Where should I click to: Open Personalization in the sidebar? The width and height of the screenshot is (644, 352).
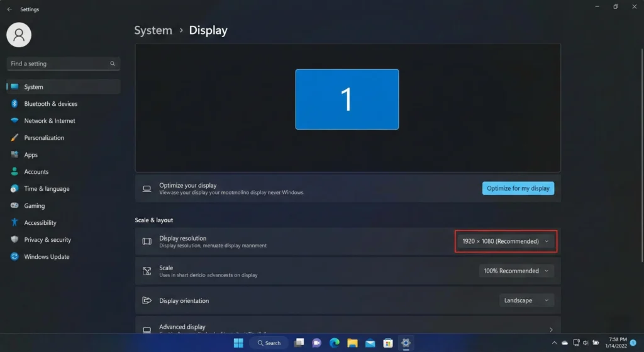tap(44, 138)
